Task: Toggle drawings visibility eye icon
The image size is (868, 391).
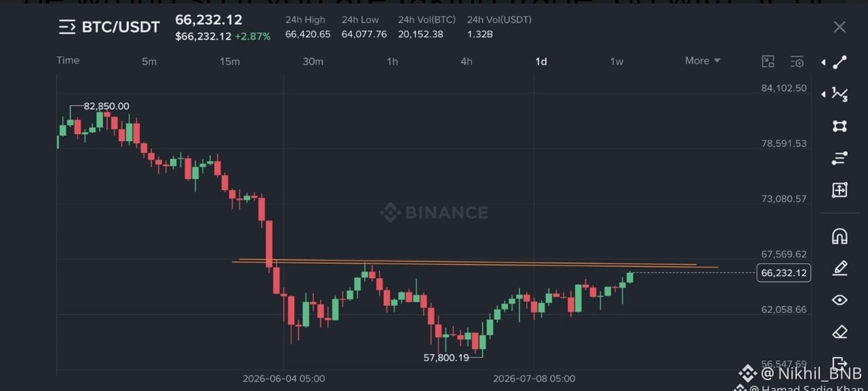Action: pos(840,300)
